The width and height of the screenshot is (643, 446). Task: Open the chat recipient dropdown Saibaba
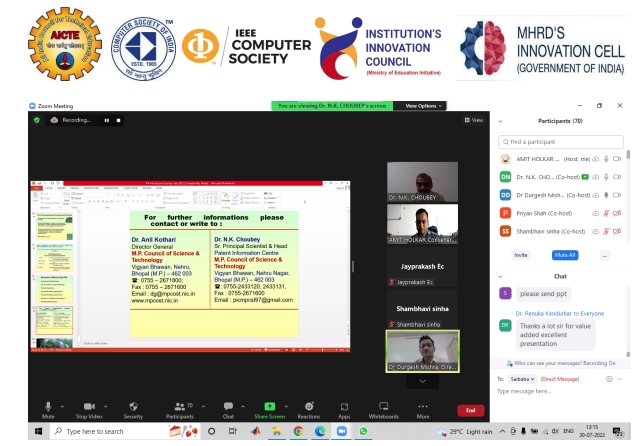point(522,379)
